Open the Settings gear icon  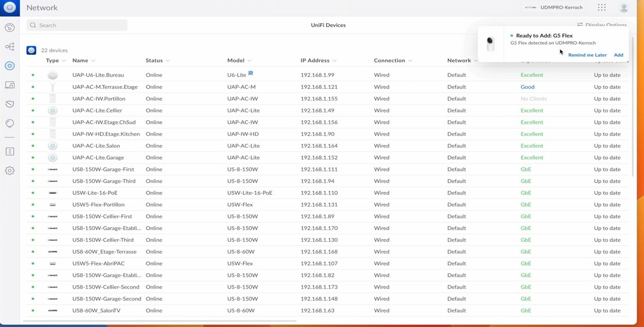[x=10, y=171]
